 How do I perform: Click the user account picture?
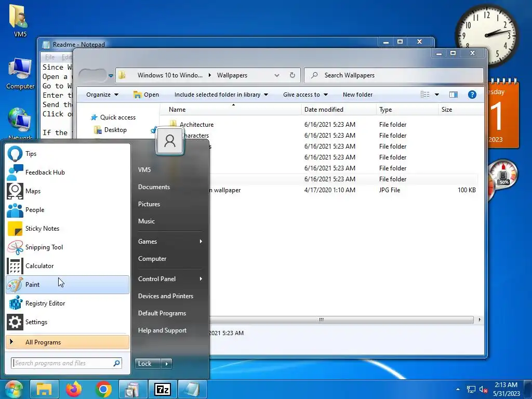click(x=170, y=141)
